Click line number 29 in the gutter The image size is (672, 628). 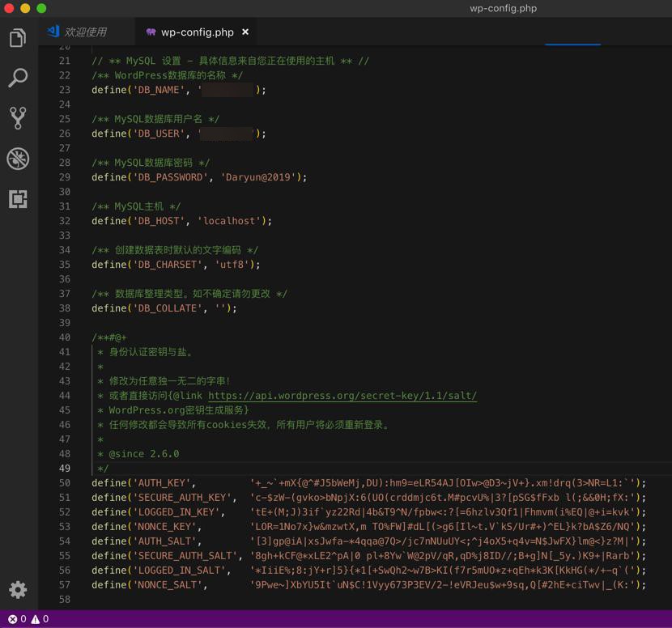coord(65,177)
